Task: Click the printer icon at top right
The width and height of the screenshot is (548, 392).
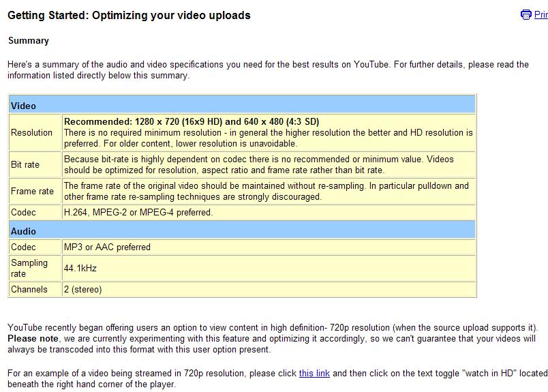Action: [x=526, y=15]
